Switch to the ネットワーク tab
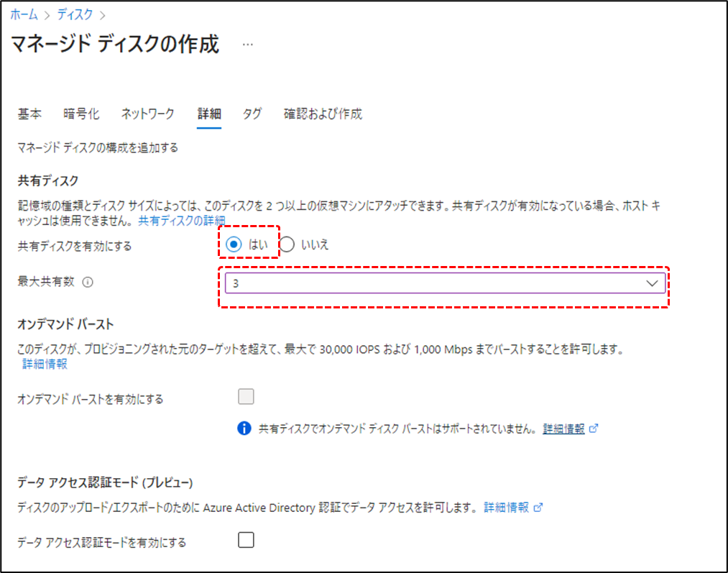The image size is (728, 573). point(147,114)
